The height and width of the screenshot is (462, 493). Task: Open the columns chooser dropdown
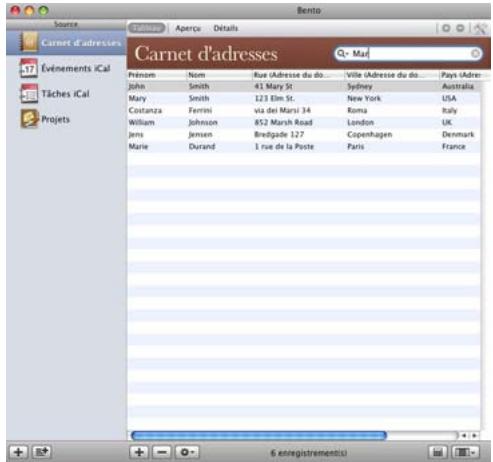click(x=465, y=452)
